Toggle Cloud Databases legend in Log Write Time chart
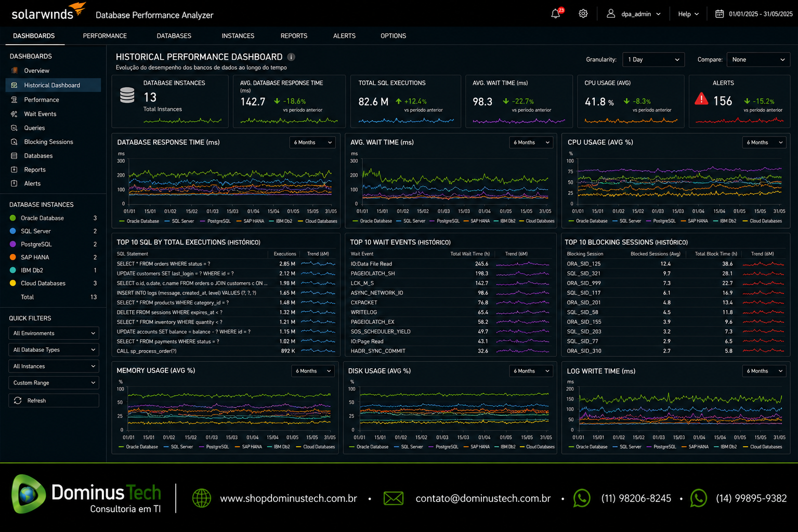 click(x=762, y=447)
